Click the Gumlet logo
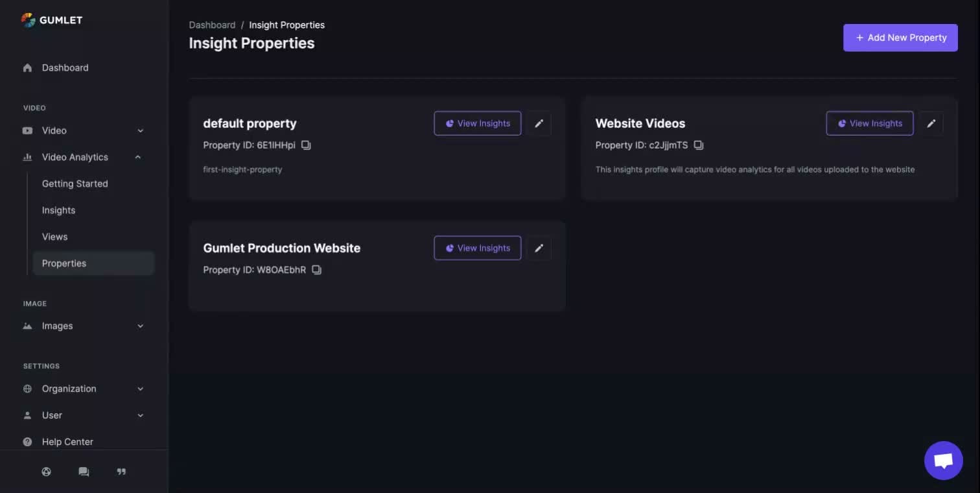The image size is (980, 493). tap(52, 20)
